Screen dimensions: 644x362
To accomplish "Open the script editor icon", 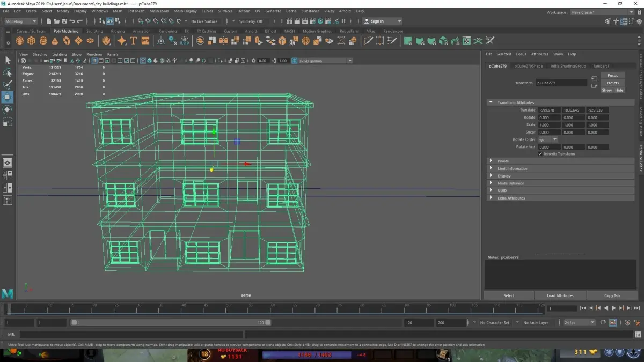I will [x=638, y=335].
